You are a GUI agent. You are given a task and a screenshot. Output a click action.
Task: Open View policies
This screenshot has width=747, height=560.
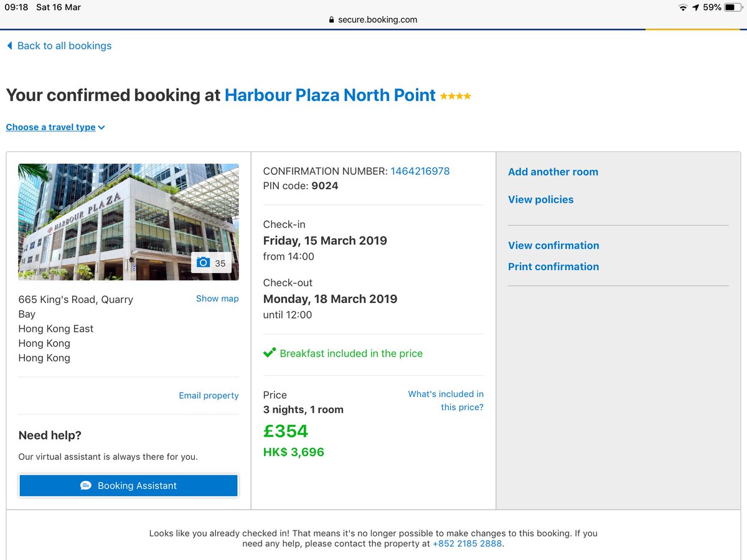(540, 200)
